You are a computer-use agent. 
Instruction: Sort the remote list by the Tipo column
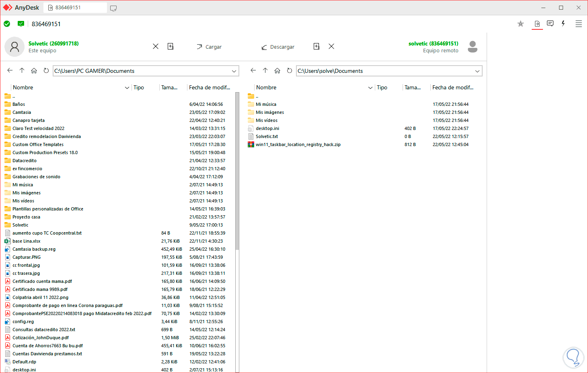pos(382,87)
